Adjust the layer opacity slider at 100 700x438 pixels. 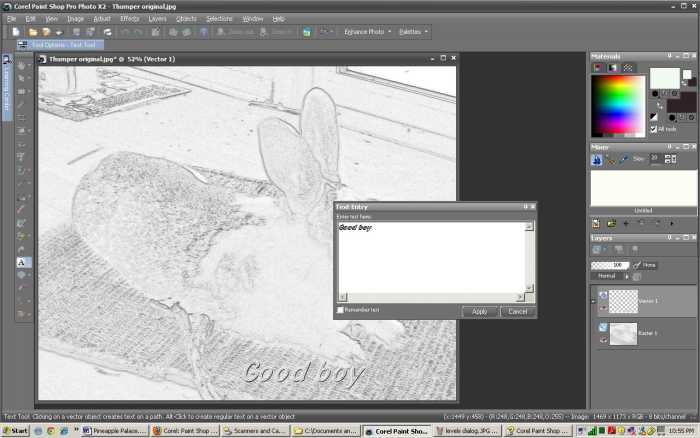point(610,265)
